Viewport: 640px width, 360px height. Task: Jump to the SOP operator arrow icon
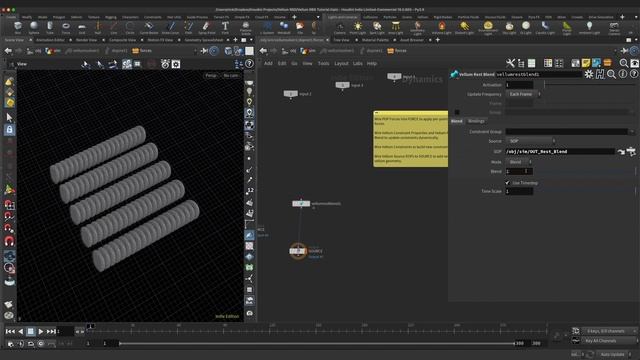[x=621, y=151]
